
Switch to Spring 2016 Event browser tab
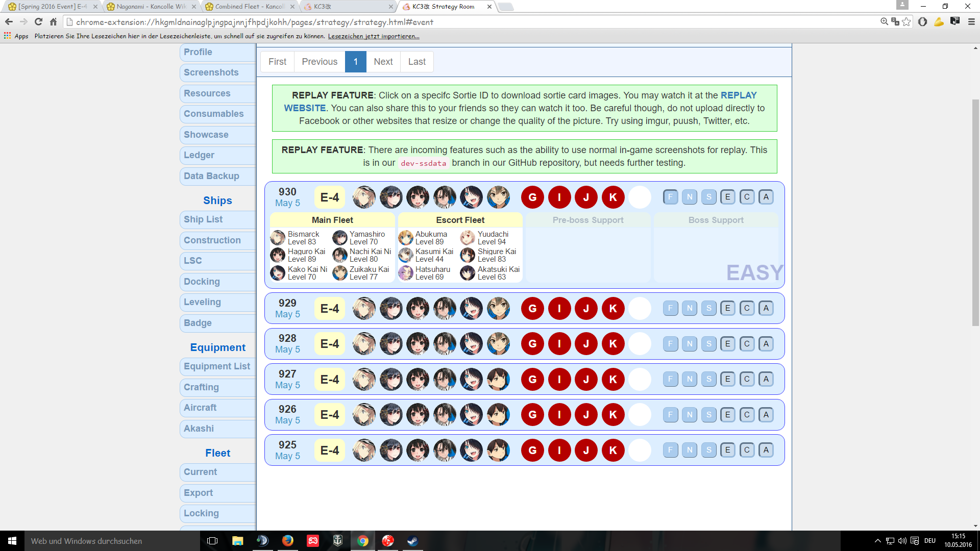pyautogui.click(x=53, y=7)
